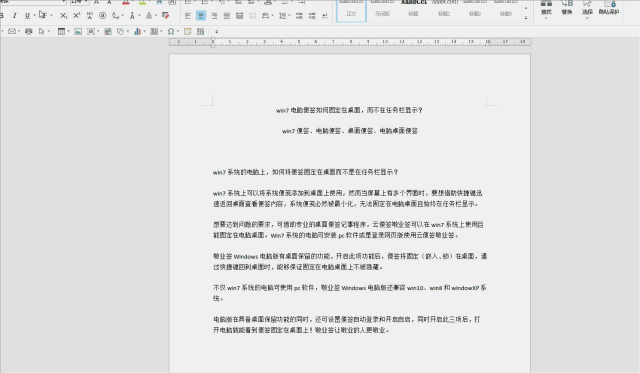
Task: Open toolbar overflow options arrow
Action: click(x=216, y=31)
